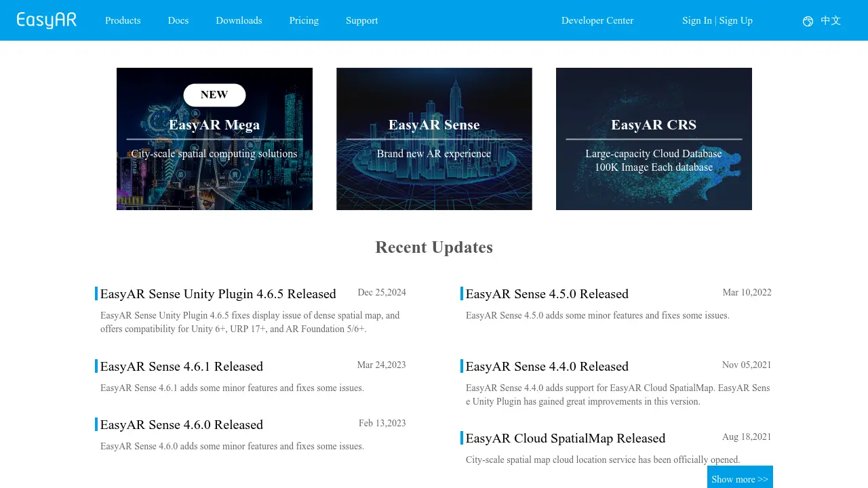This screenshot has height=488, width=868.
Task: Click the Show more >> button
Action: tap(740, 479)
